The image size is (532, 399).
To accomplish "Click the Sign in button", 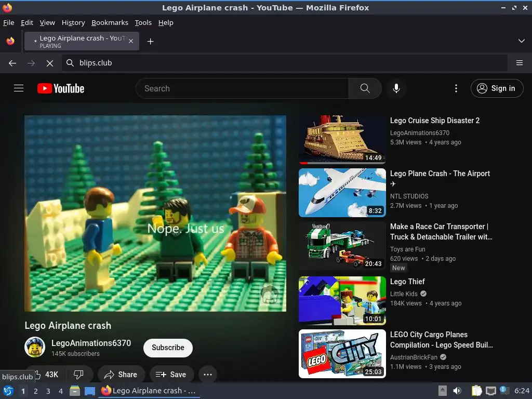I will point(497,88).
